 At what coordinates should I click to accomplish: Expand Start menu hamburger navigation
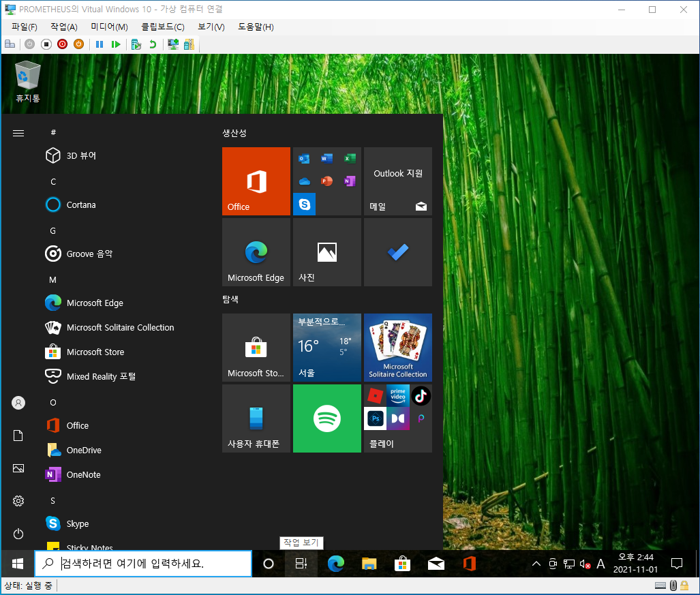tap(18, 133)
